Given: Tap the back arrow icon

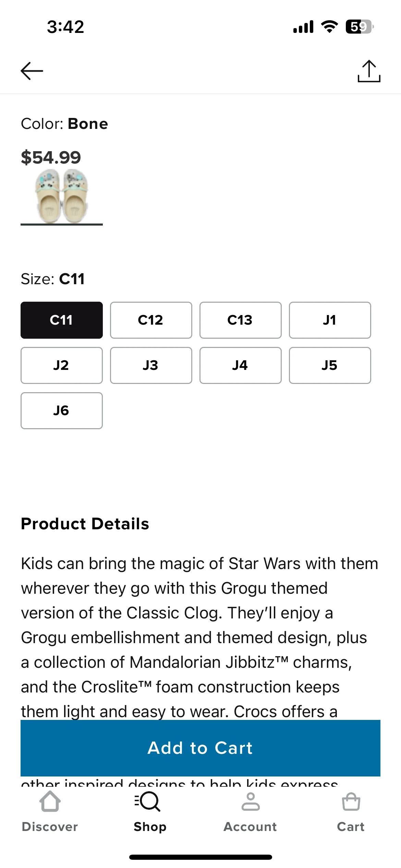Looking at the screenshot, I should tap(32, 71).
